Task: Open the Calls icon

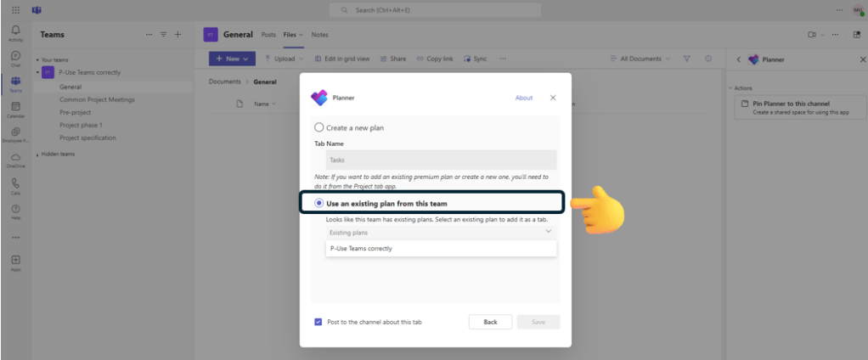Action: 15,185
